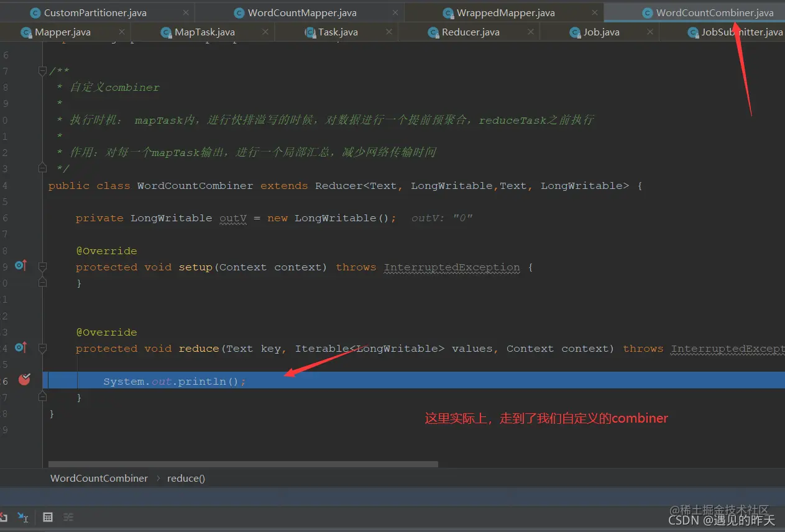Screen dimensions: 785x532
Task: Click the class name WordCountCombiner in declaration
Action: [x=195, y=186]
